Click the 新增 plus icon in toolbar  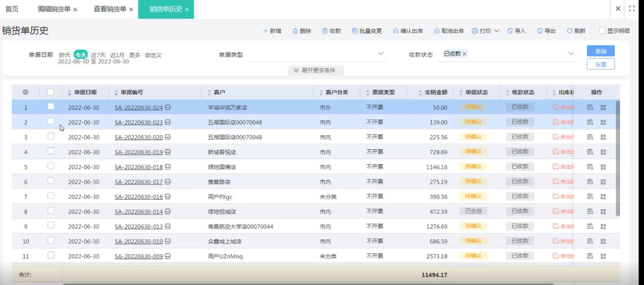(x=265, y=31)
